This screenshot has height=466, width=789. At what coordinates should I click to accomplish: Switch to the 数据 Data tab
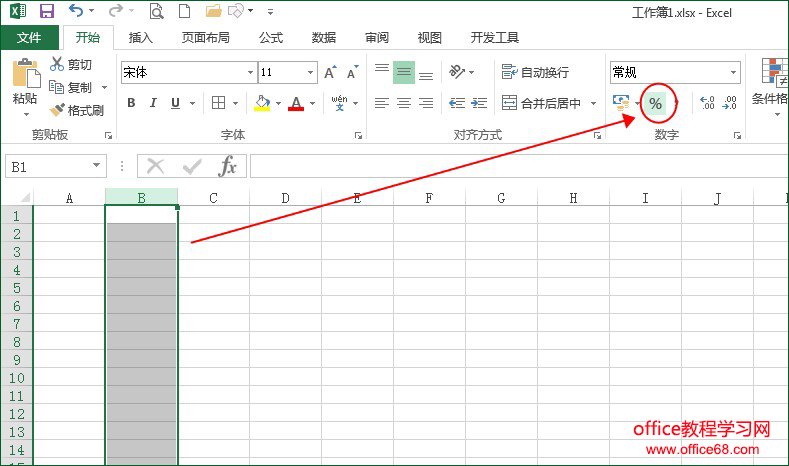pyautogui.click(x=324, y=38)
